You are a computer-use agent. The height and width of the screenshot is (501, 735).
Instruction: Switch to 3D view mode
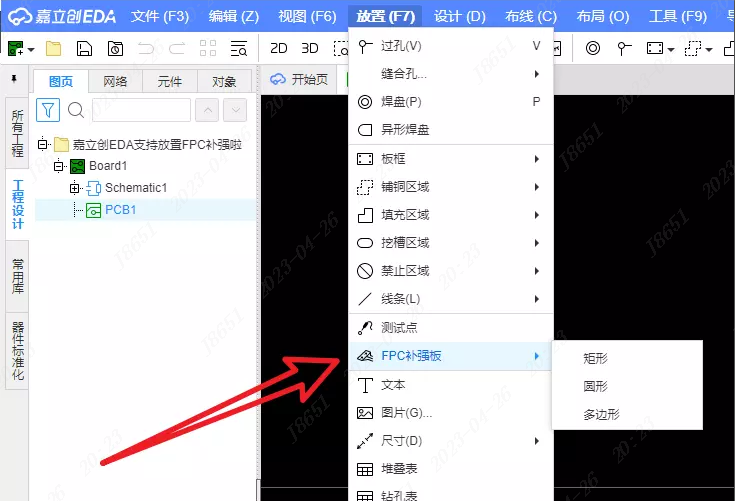coord(310,48)
